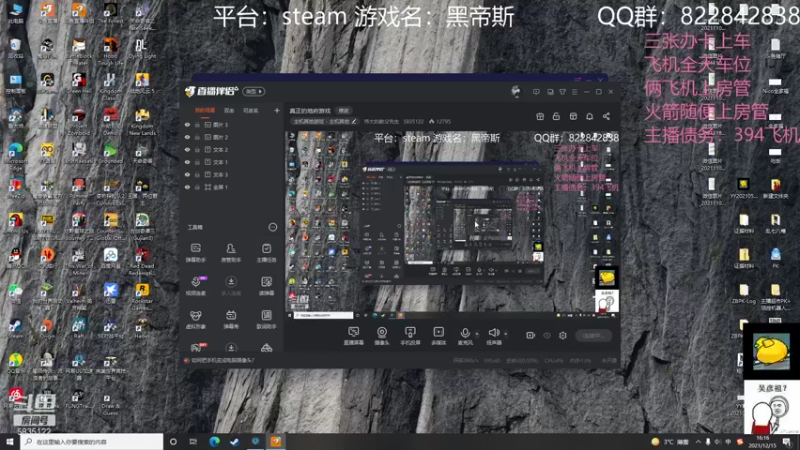Click the gift box icon in header

tap(540, 116)
